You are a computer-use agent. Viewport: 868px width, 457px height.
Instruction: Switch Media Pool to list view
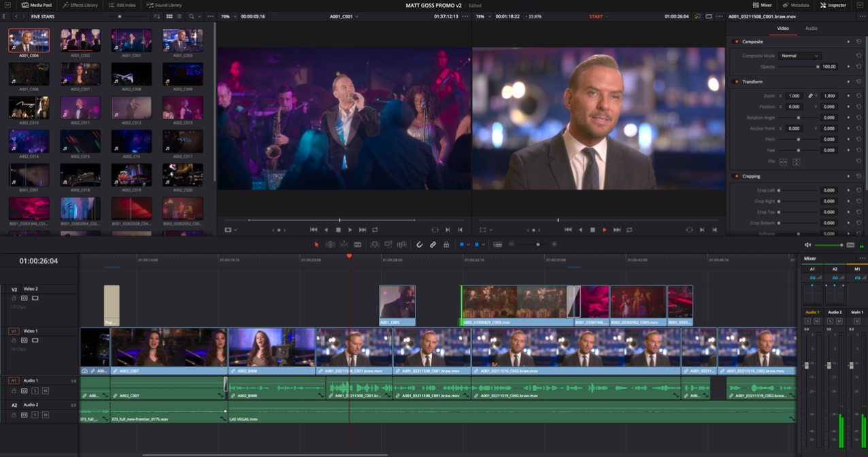180,16
